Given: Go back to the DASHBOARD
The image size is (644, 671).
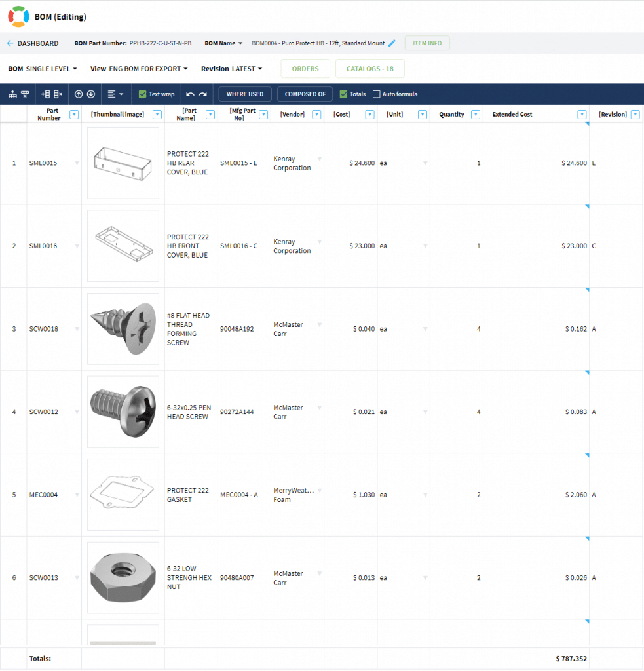Looking at the screenshot, I should click(x=37, y=43).
